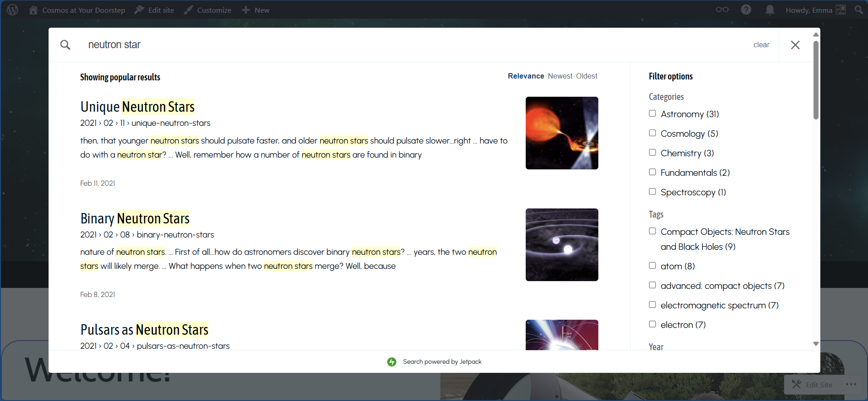Click the magnifier icon beside search field
Viewport: 868px width, 401px height.
(x=65, y=45)
